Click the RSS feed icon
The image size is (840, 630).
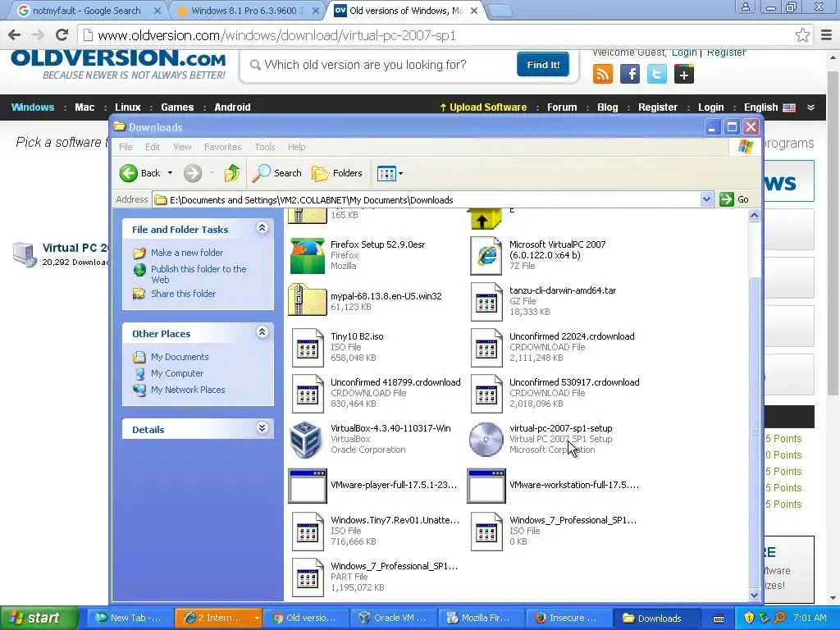click(603, 74)
